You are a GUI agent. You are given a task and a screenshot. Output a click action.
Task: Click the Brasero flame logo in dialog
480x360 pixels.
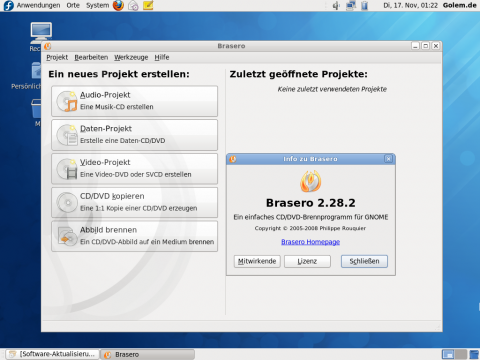(x=310, y=181)
